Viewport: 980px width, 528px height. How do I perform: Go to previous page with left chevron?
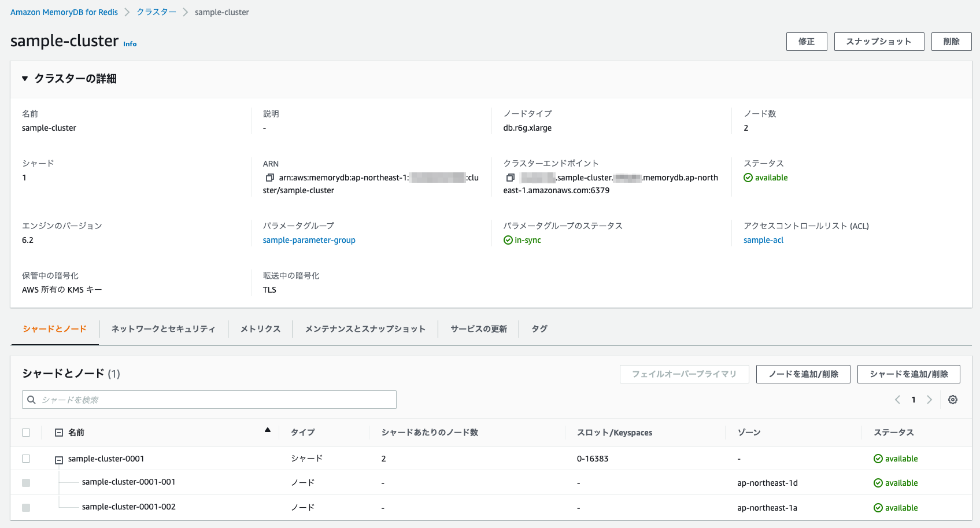click(897, 400)
